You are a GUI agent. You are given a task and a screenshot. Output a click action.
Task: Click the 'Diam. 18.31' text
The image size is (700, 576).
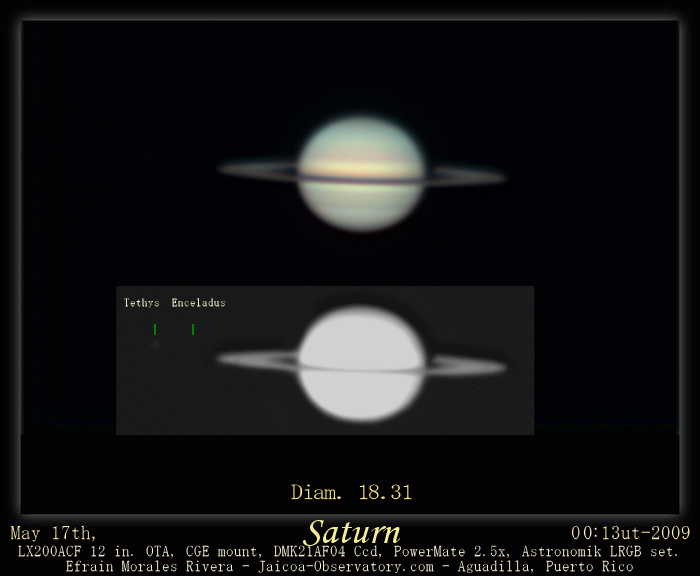351,492
